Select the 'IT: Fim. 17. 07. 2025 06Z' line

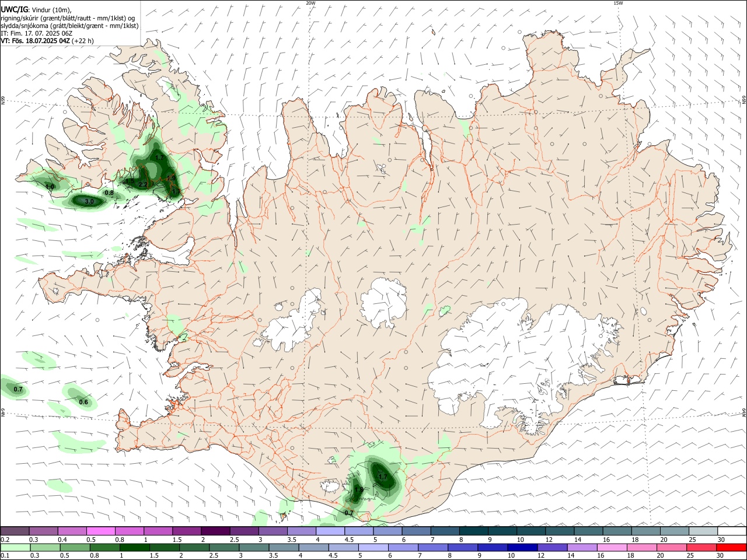(36, 33)
